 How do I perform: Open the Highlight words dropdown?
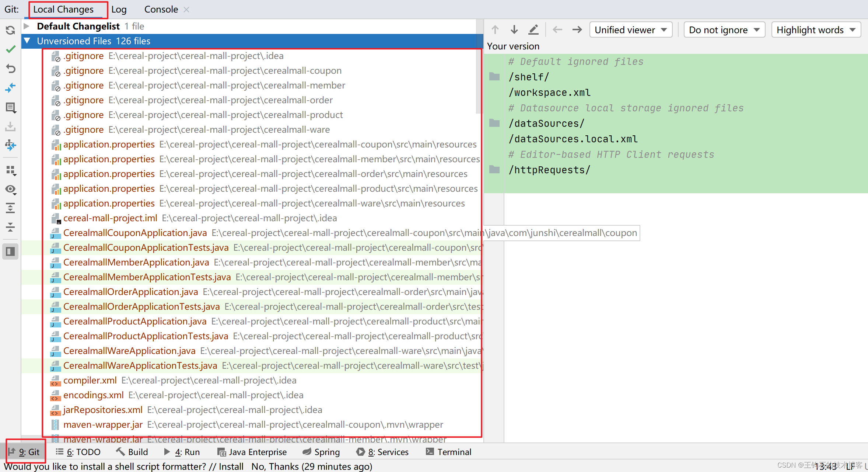816,30
